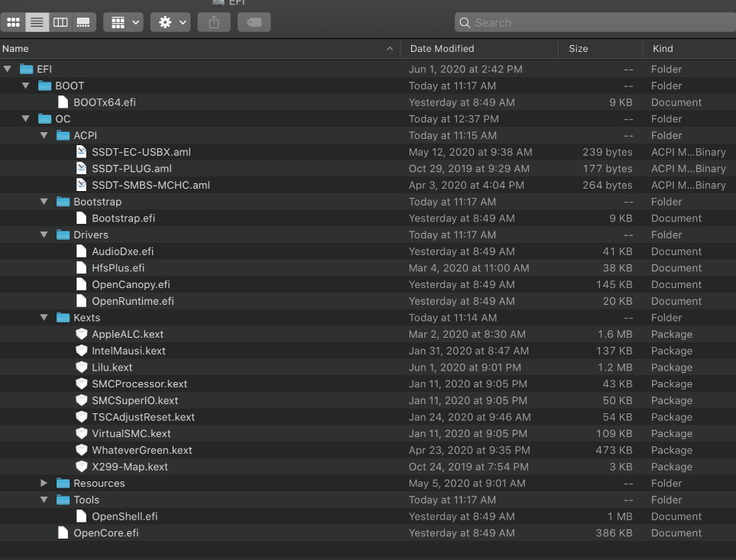Select the SSDT-SMBS-MCHC.aml file icon
This screenshot has width=736, height=560.
click(x=81, y=185)
